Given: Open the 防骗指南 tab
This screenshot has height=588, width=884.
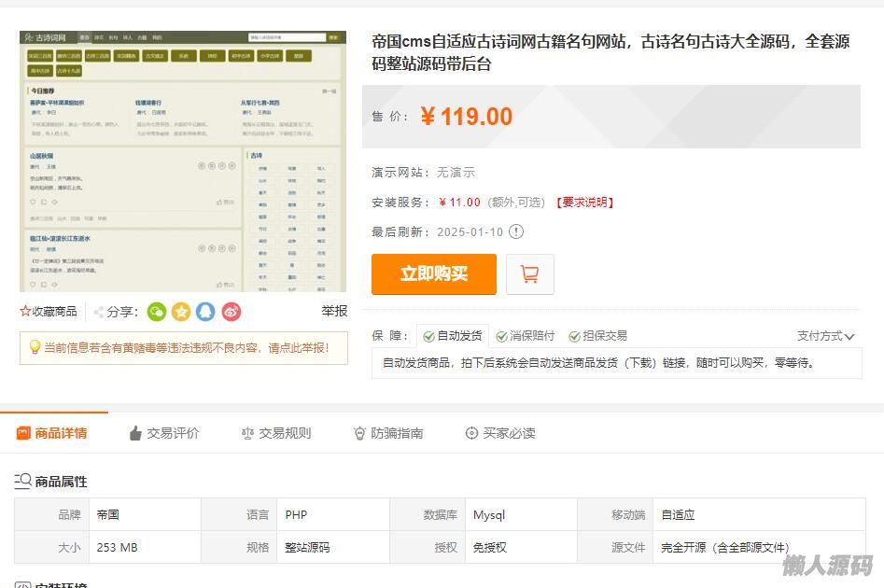Looking at the screenshot, I should point(388,433).
